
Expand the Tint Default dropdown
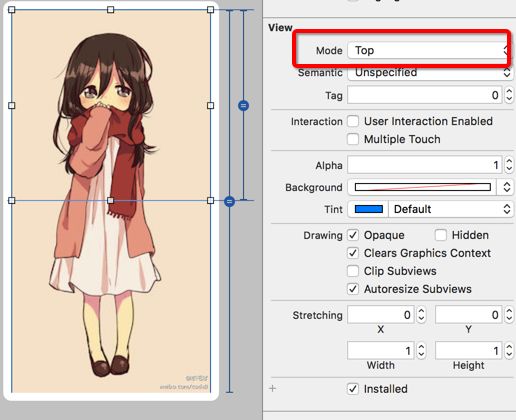click(x=451, y=209)
